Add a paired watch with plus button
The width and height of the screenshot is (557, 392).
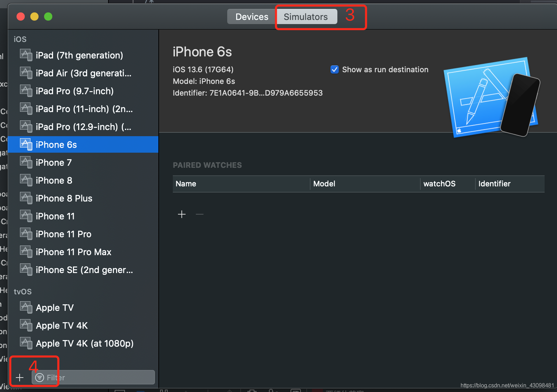(182, 214)
